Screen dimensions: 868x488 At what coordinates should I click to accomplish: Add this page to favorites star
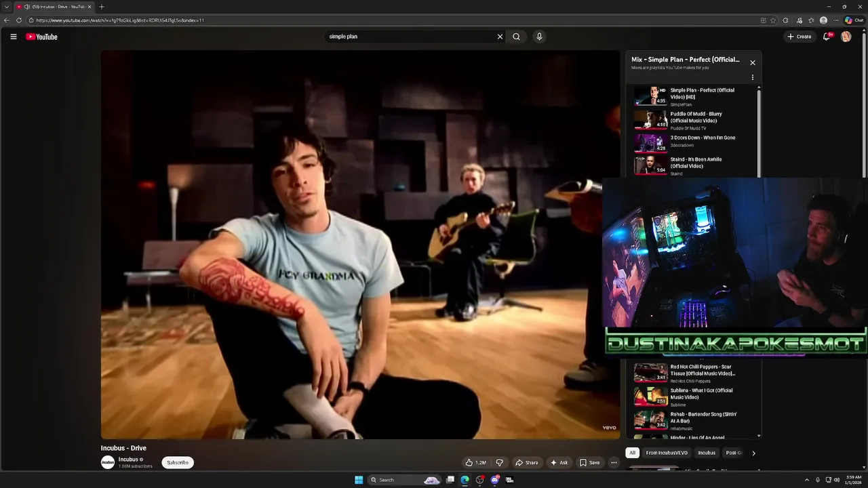pos(773,20)
